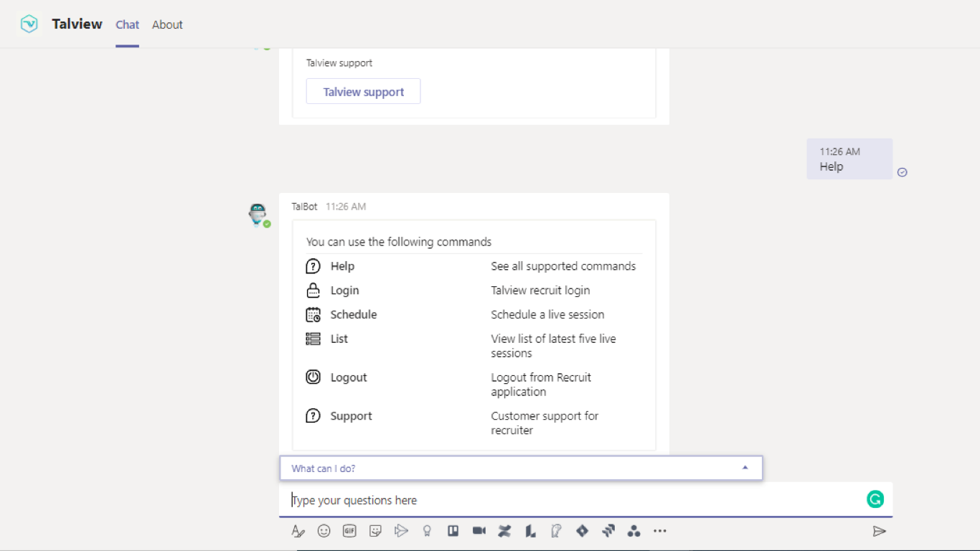Open the sticker picker
Image resolution: width=980 pixels, height=551 pixels.
(375, 531)
